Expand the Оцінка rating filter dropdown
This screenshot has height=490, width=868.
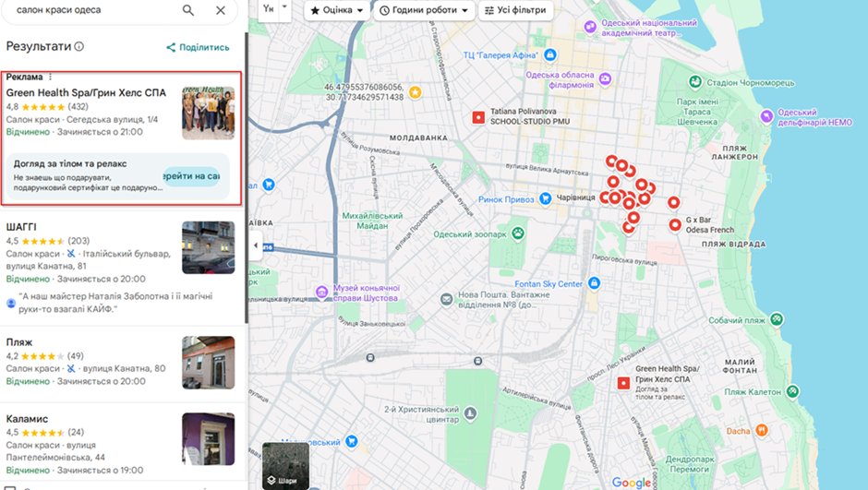coord(335,10)
